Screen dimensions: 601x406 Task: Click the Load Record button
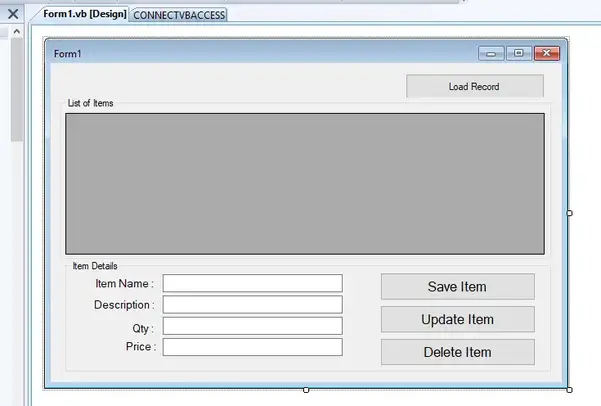[x=474, y=87]
